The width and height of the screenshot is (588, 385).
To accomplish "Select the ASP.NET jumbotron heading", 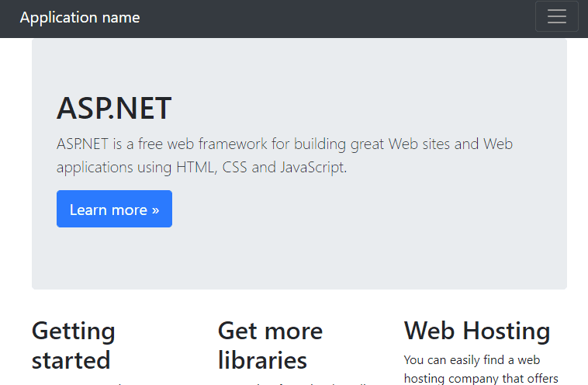I will tap(114, 108).
